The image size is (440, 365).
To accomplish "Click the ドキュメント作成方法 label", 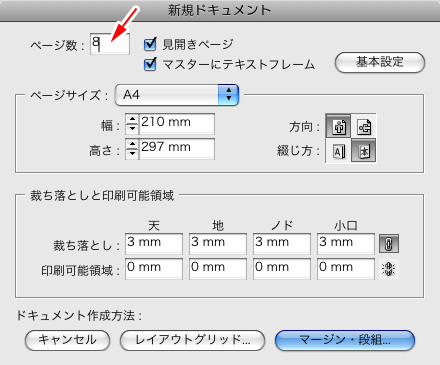I will point(79,315).
